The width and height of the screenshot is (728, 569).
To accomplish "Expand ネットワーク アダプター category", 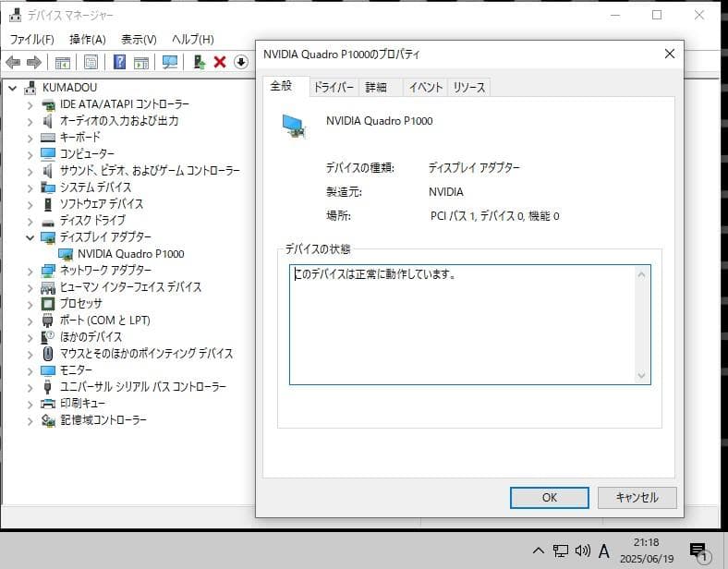I will click(30, 271).
